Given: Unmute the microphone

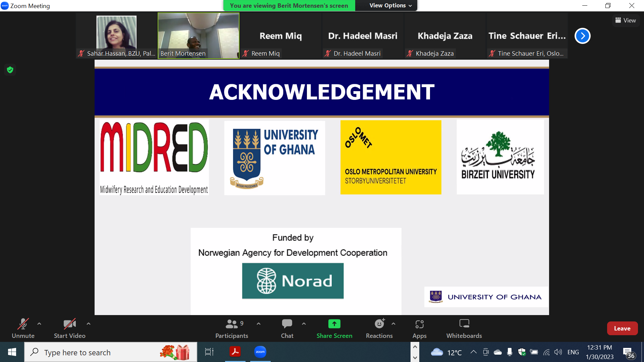Looking at the screenshot, I should (23, 328).
